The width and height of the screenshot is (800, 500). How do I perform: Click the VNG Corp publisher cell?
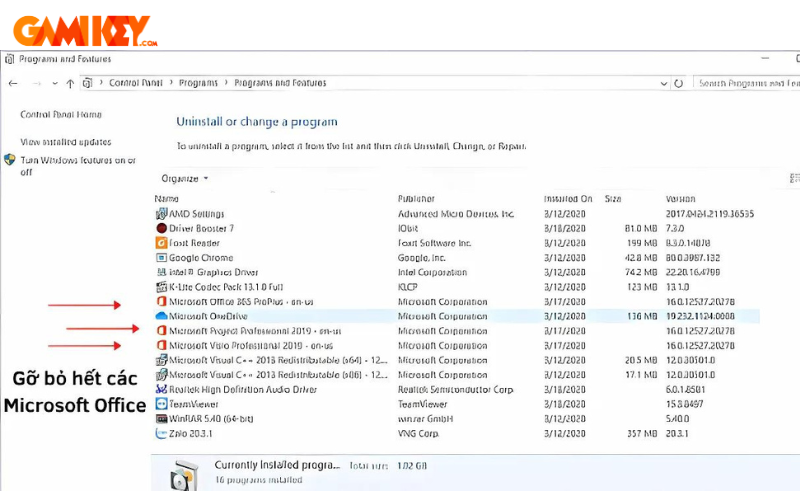click(x=418, y=434)
